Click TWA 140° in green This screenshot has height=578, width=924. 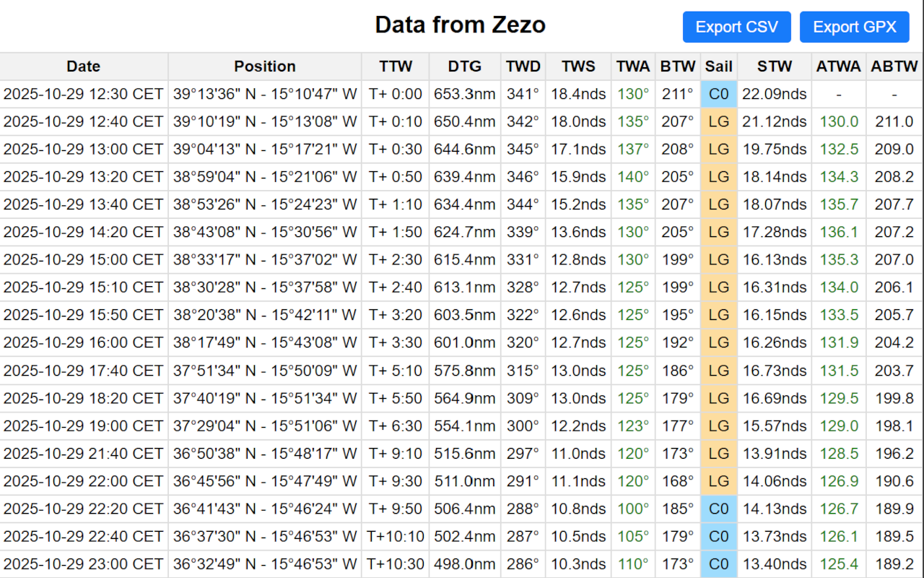point(633,177)
